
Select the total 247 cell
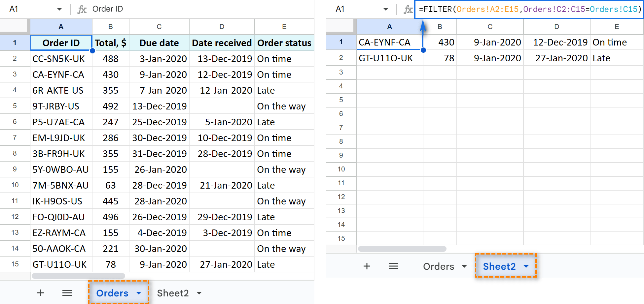[x=111, y=122]
